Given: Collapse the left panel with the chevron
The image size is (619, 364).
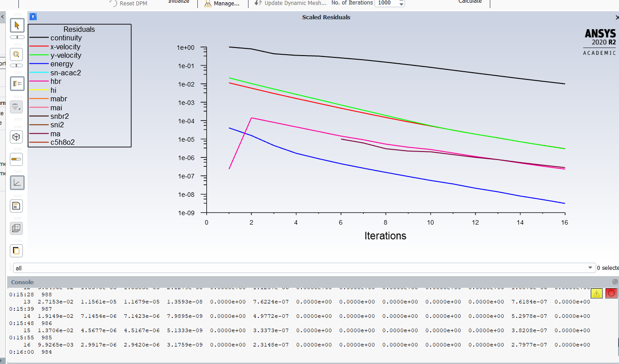Looking at the screenshot, I should [2, 17].
